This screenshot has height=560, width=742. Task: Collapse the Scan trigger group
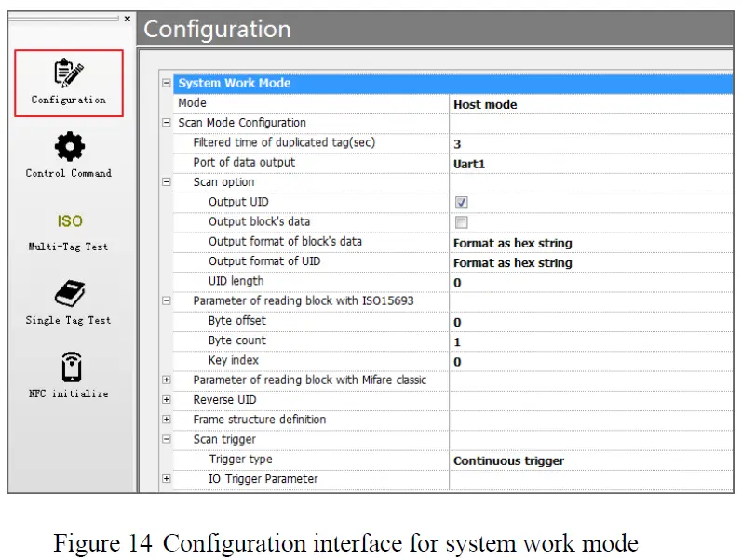(x=166, y=439)
